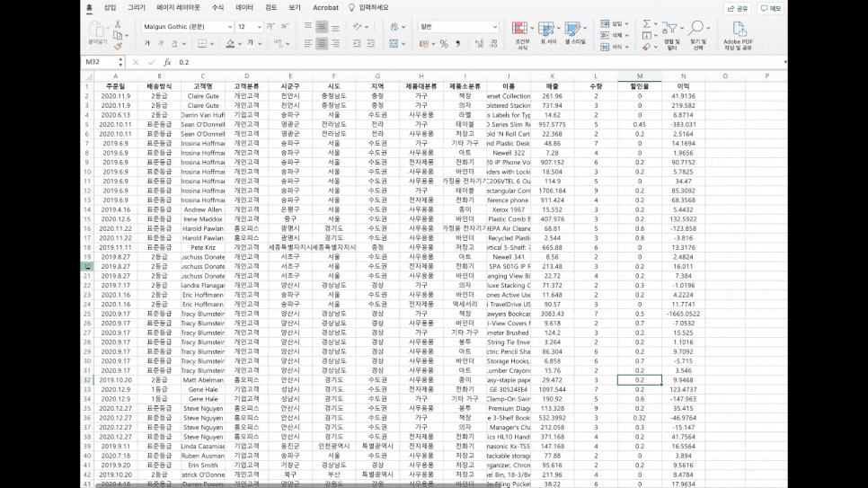Switch to the Acrobat ribbon tab
The height and width of the screenshot is (488, 868).
click(325, 8)
